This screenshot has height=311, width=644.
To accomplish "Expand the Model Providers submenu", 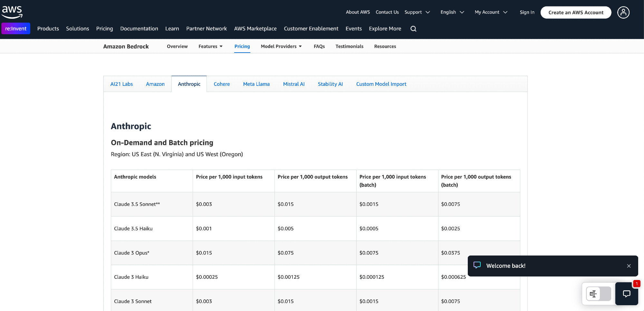I will (281, 46).
